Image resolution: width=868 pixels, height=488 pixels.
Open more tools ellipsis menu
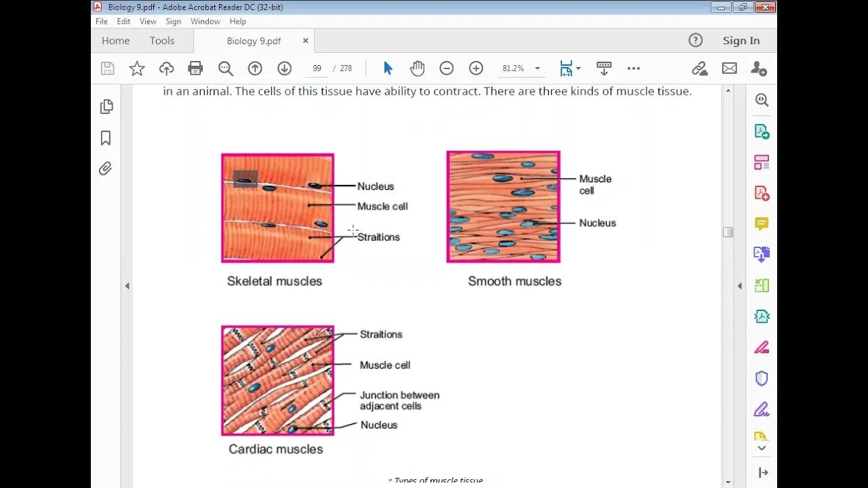(x=633, y=68)
